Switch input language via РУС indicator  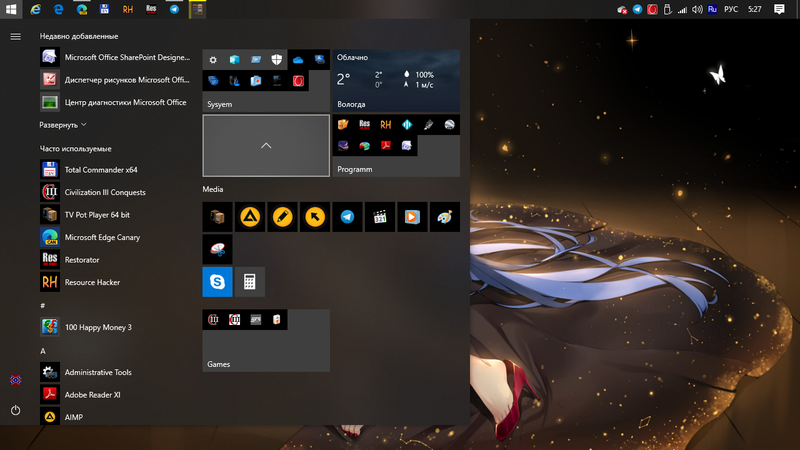click(731, 9)
